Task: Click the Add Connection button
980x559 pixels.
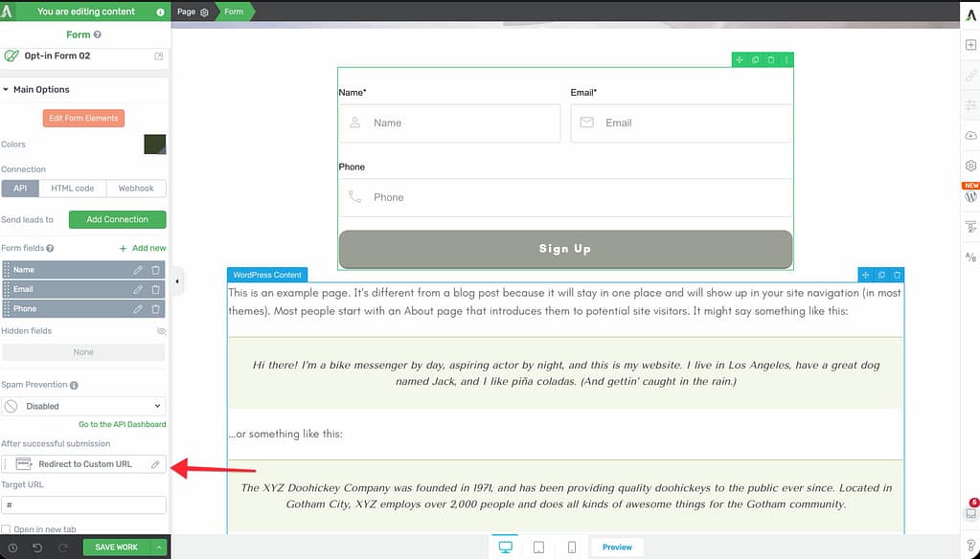Action: click(117, 219)
